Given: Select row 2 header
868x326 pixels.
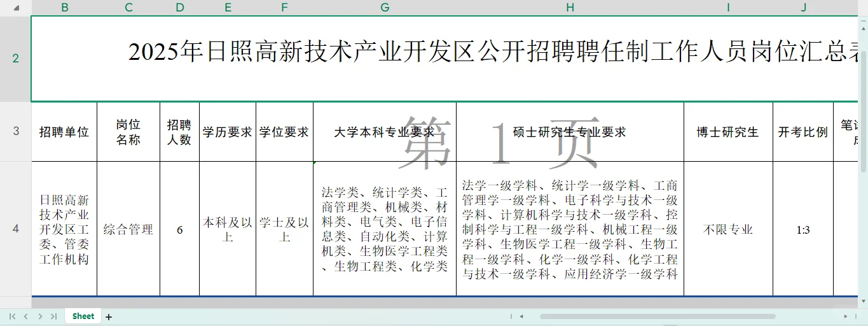Looking at the screenshot, I should 16,59.
